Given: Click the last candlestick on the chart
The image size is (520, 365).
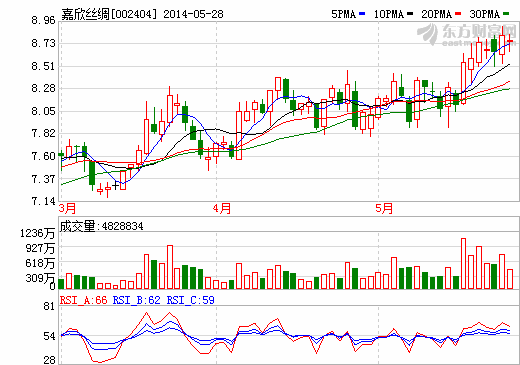Looking at the screenshot, I should [510, 42].
